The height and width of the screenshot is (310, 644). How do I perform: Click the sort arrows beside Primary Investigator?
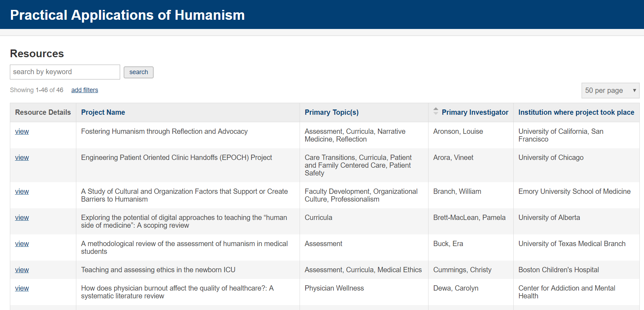(x=436, y=111)
